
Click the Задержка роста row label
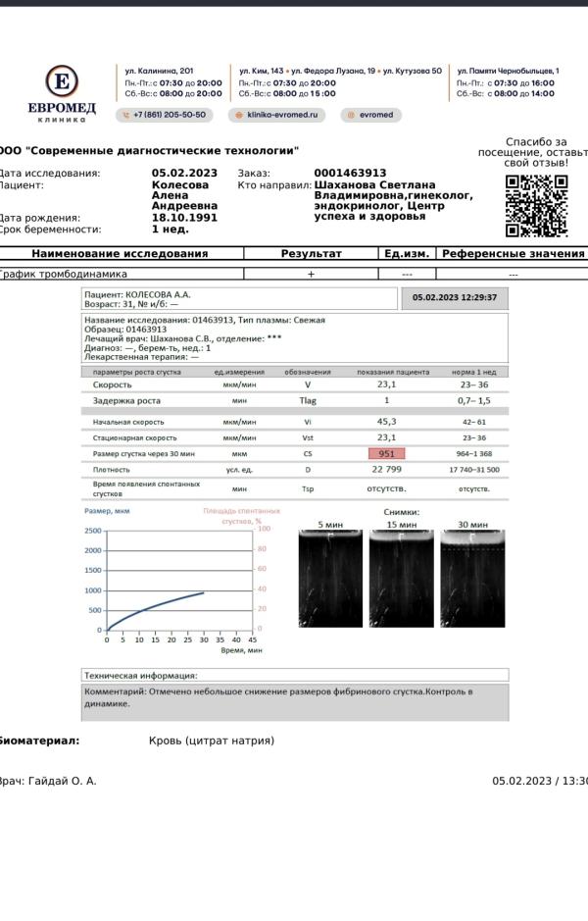pos(126,400)
